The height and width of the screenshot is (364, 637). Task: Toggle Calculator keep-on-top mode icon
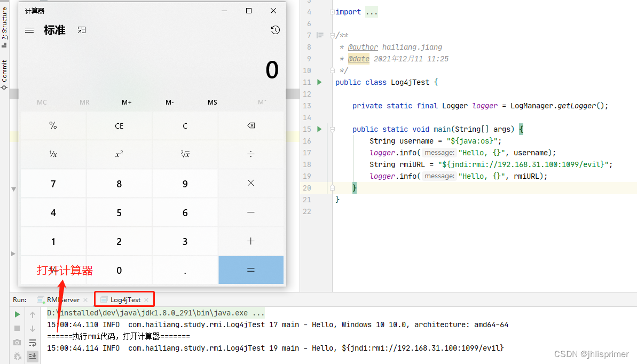82,30
